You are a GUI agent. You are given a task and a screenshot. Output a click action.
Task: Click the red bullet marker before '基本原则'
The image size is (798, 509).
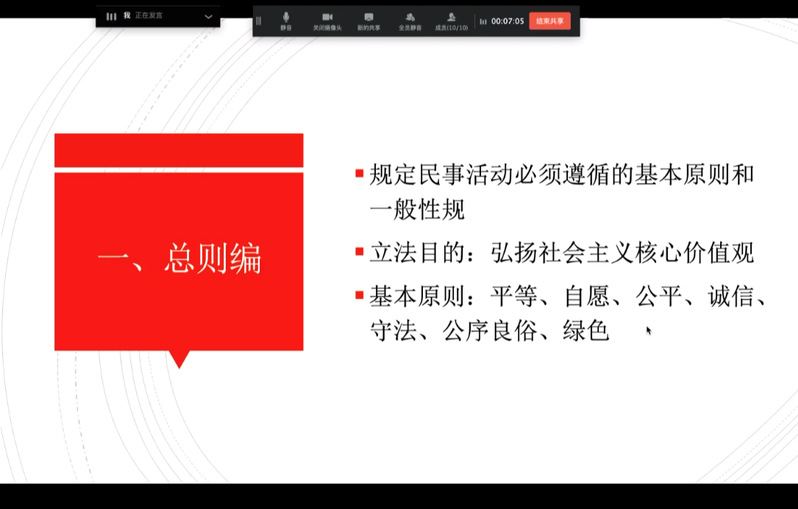[x=359, y=295]
